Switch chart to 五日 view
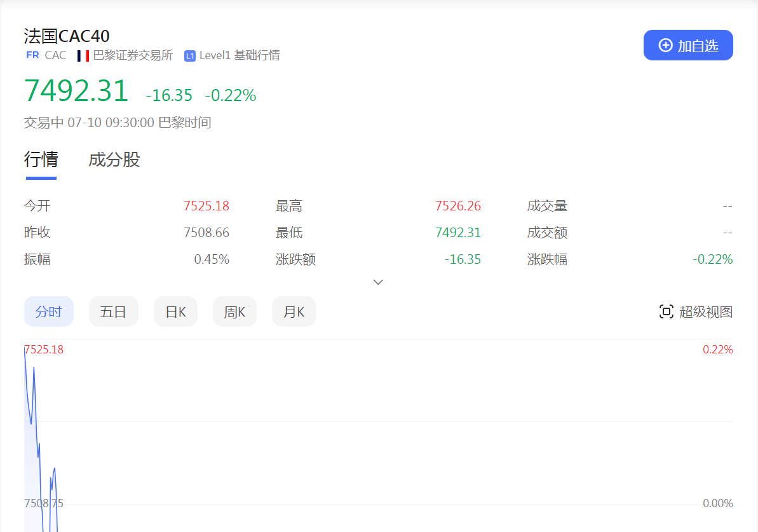The width and height of the screenshot is (758, 532). [x=113, y=311]
